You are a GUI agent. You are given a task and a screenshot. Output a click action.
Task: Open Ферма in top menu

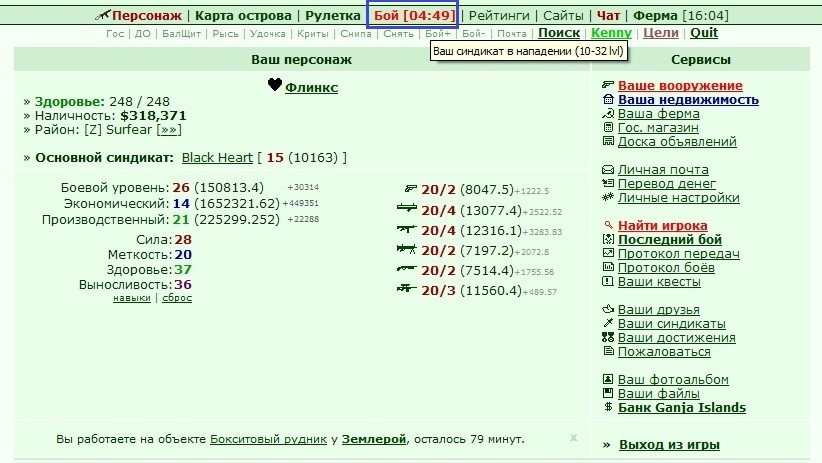(655, 16)
